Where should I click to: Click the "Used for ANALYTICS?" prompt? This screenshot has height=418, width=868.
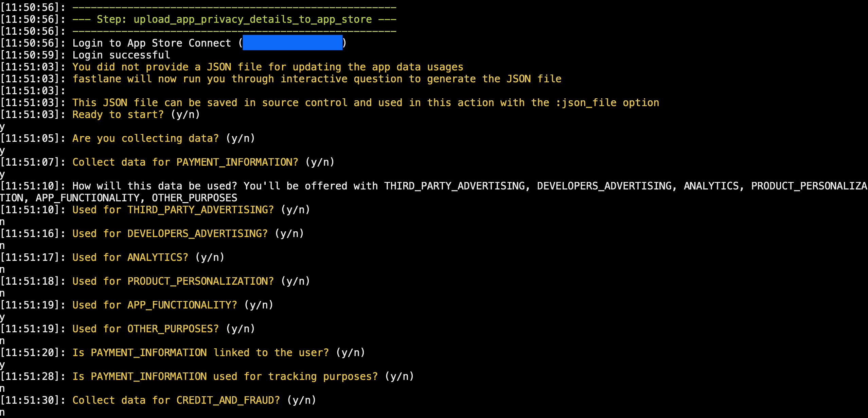[x=148, y=257]
